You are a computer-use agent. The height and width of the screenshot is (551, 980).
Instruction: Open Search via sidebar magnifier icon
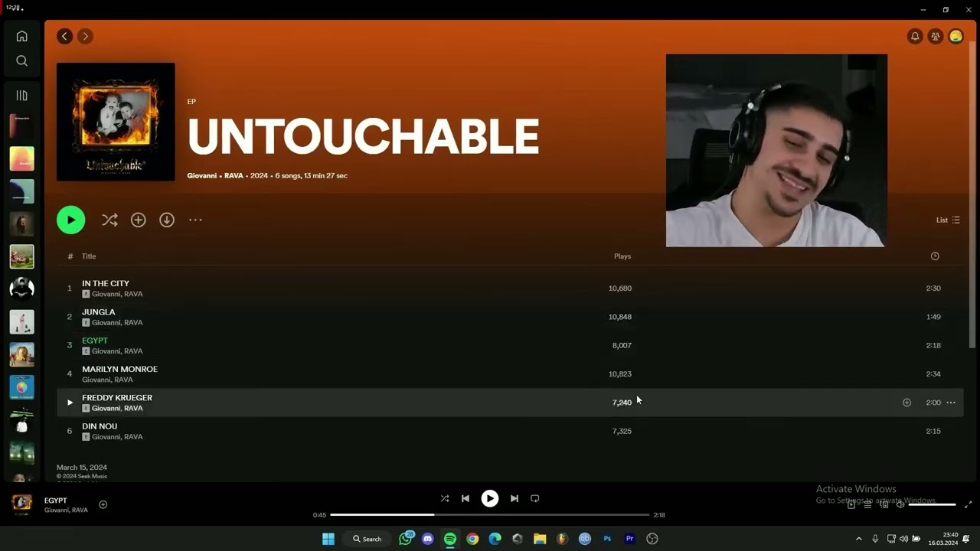pos(21,60)
